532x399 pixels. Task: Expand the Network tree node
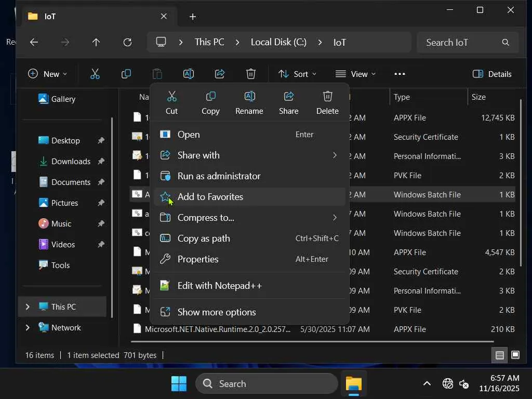tap(28, 328)
